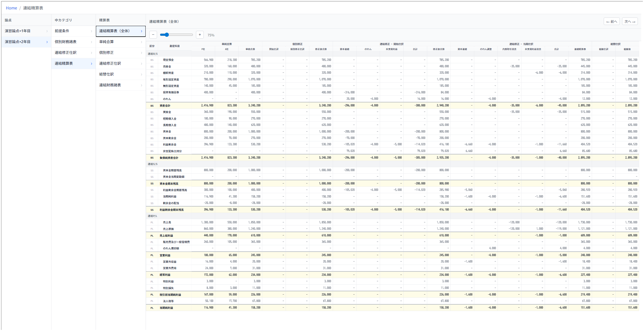
Task: Click the 資産合計 row label
Action: pyautogui.click(x=165, y=106)
